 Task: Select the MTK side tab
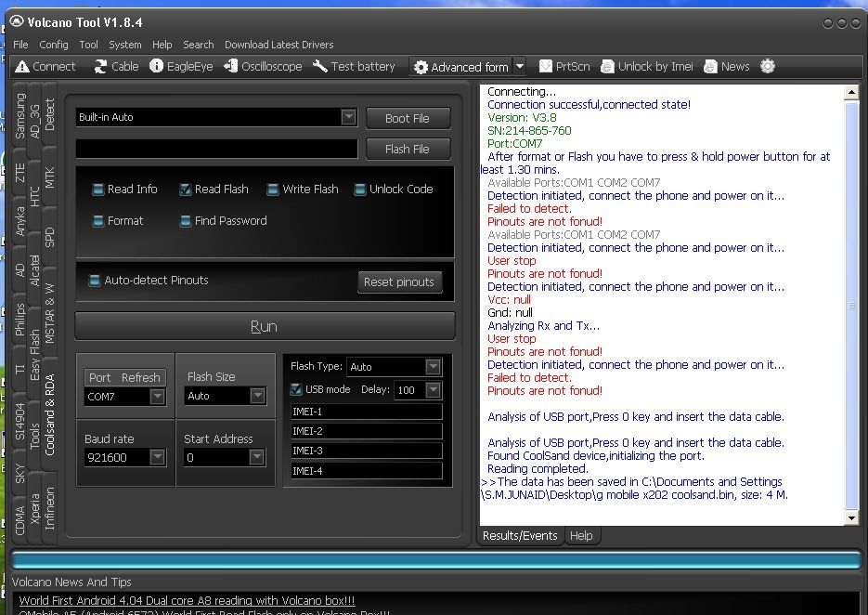(49, 177)
